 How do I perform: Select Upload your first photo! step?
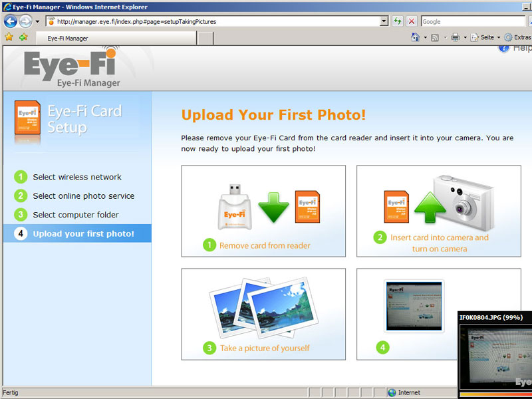coord(77,233)
